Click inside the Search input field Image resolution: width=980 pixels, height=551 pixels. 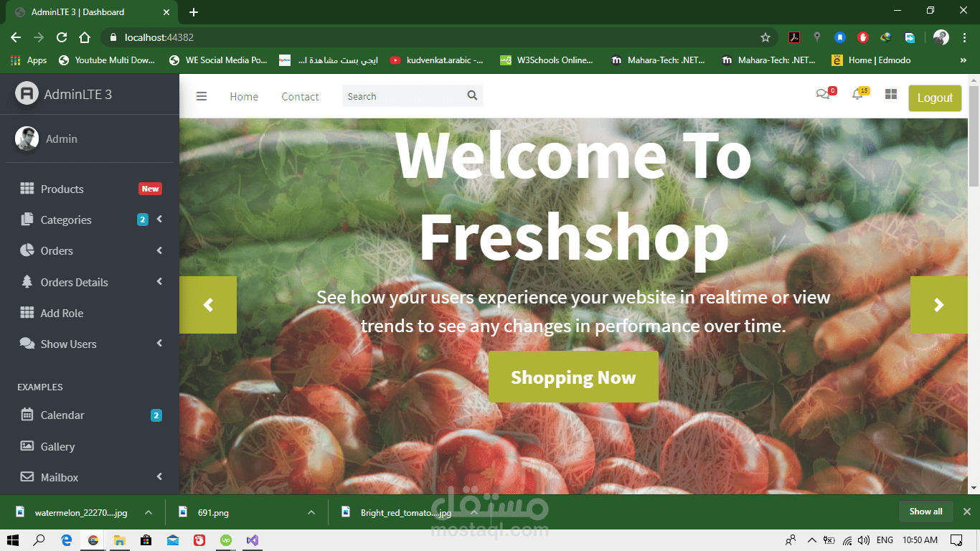(x=402, y=96)
